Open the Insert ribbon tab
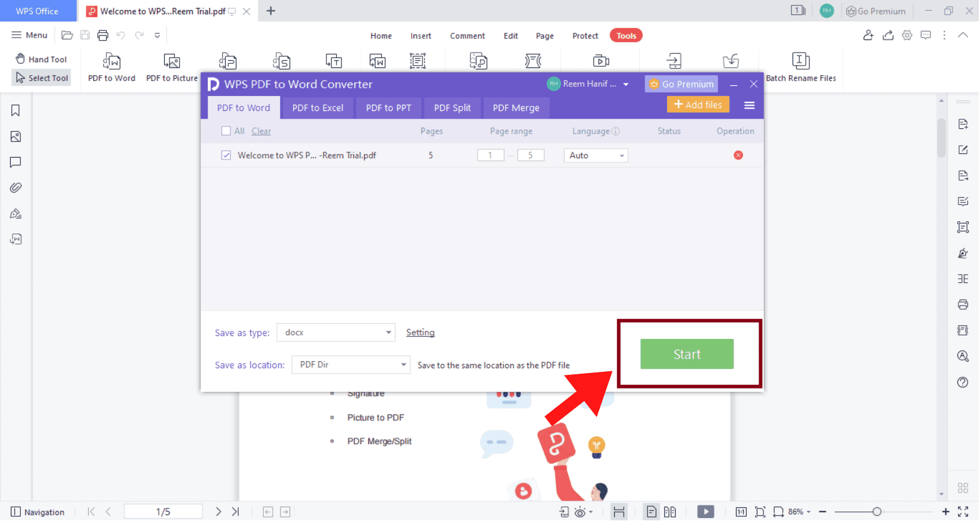 tap(421, 36)
